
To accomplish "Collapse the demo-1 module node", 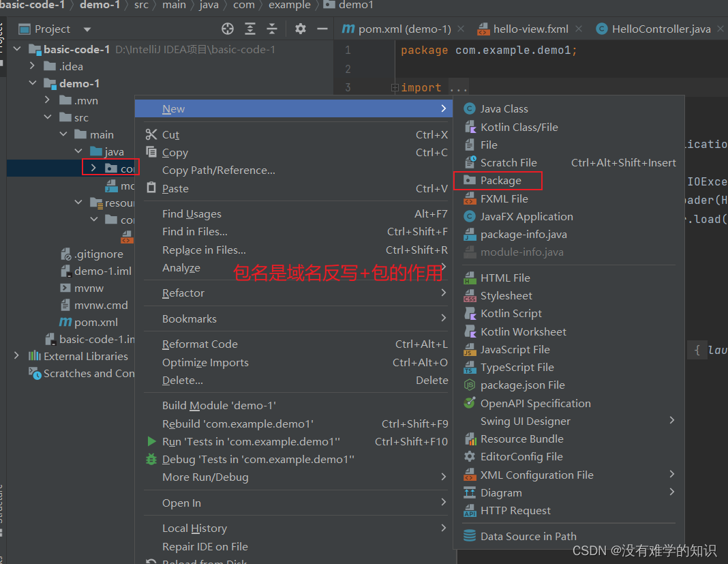I will (x=33, y=83).
